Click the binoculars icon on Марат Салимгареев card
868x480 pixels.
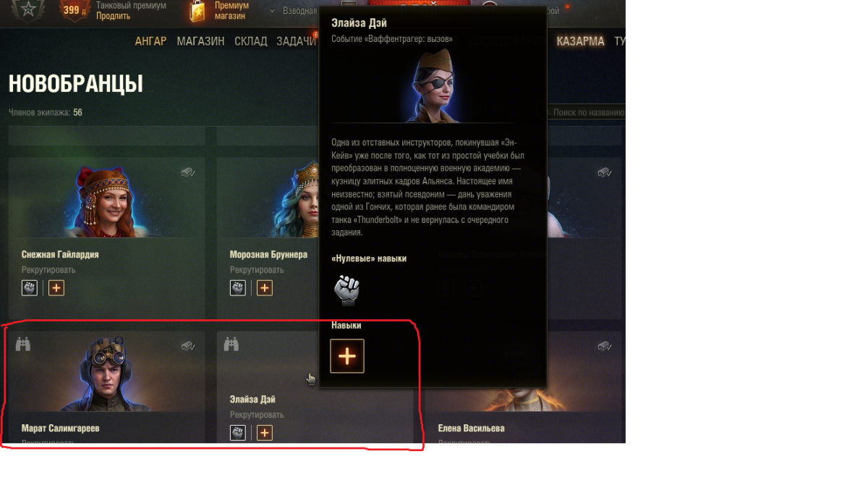[x=23, y=345]
